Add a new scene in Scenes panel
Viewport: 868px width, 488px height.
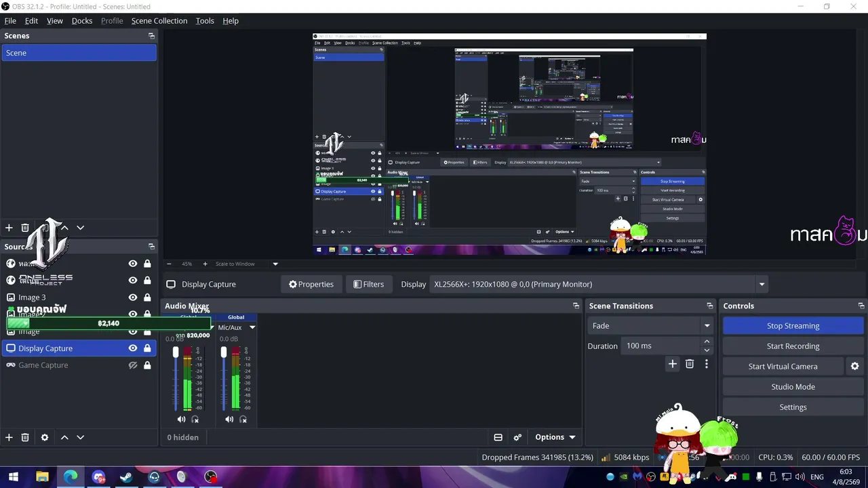(x=9, y=228)
